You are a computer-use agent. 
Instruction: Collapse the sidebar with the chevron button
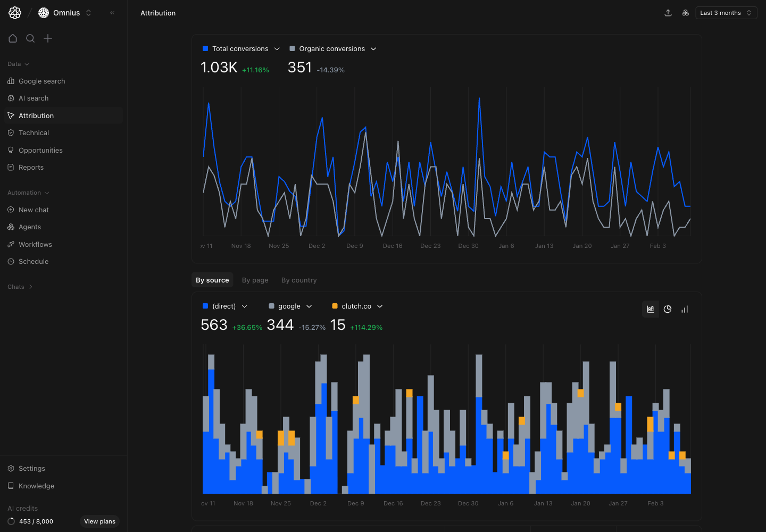(x=112, y=13)
